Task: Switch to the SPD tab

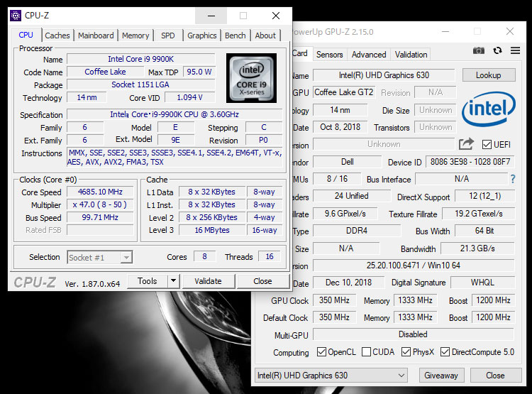Action: pyautogui.click(x=168, y=35)
